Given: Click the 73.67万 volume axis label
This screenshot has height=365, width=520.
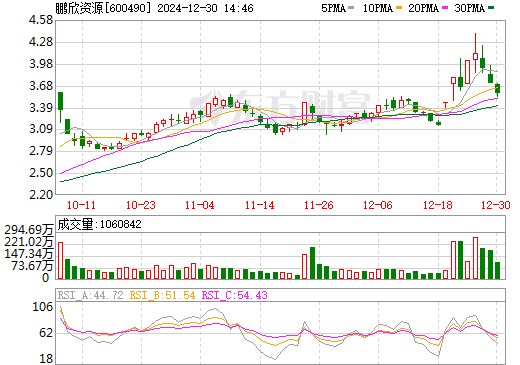Looking at the screenshot, I should (x=32, y=266).
